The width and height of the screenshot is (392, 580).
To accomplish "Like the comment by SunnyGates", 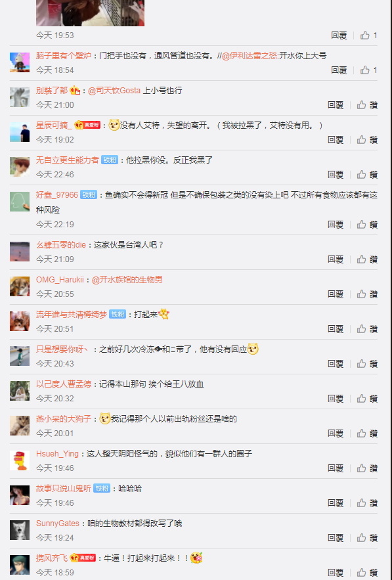I will coord(367,537).
